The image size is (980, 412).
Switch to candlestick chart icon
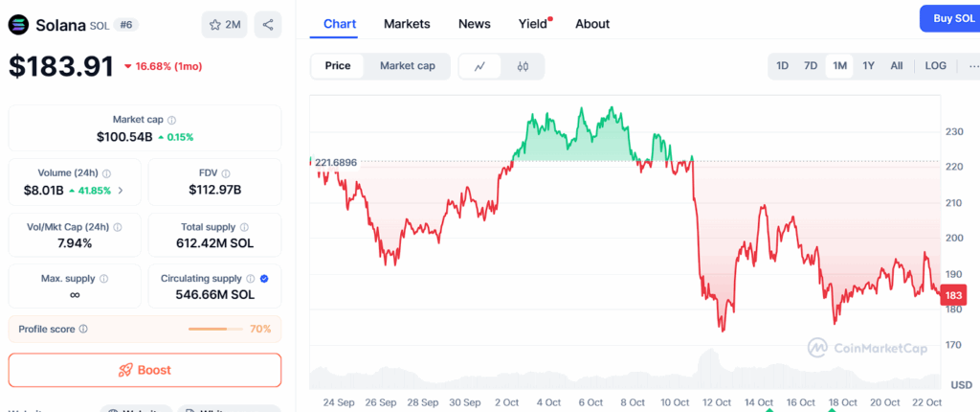coord(523,66)
